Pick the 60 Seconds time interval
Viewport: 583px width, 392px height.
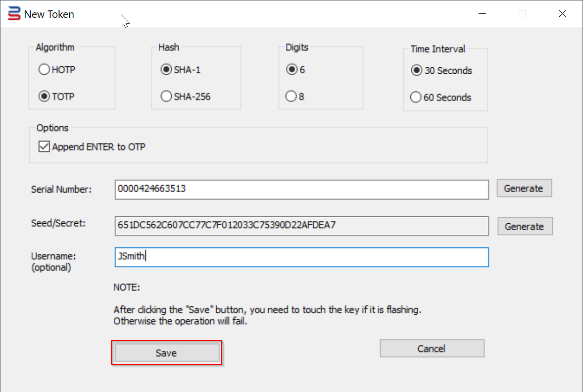(x=417, y=98)
